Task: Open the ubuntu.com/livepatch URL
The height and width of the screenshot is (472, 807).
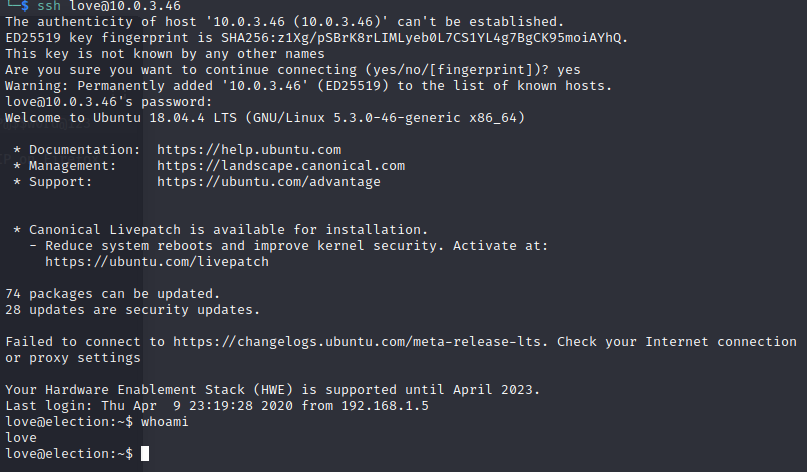Action: click(157, 262)
